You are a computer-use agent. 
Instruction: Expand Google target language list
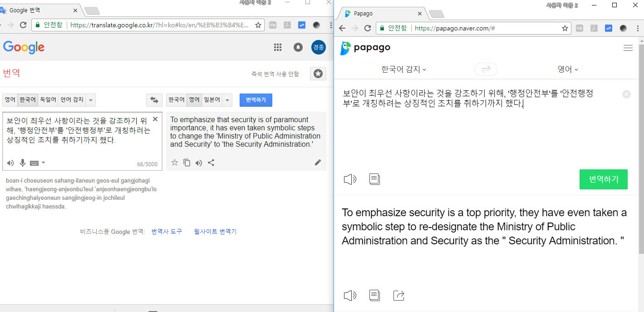227,100
